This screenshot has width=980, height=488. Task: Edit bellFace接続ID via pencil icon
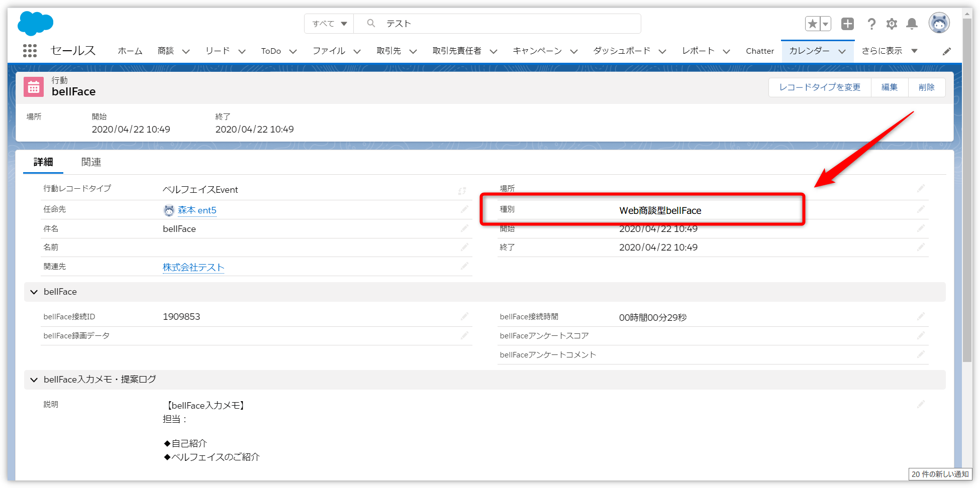[464, 316]
